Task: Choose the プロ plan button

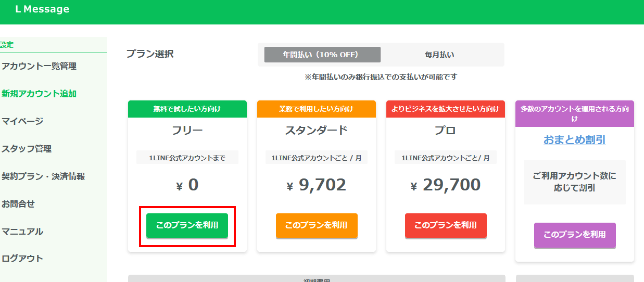Action: point(446,225)
